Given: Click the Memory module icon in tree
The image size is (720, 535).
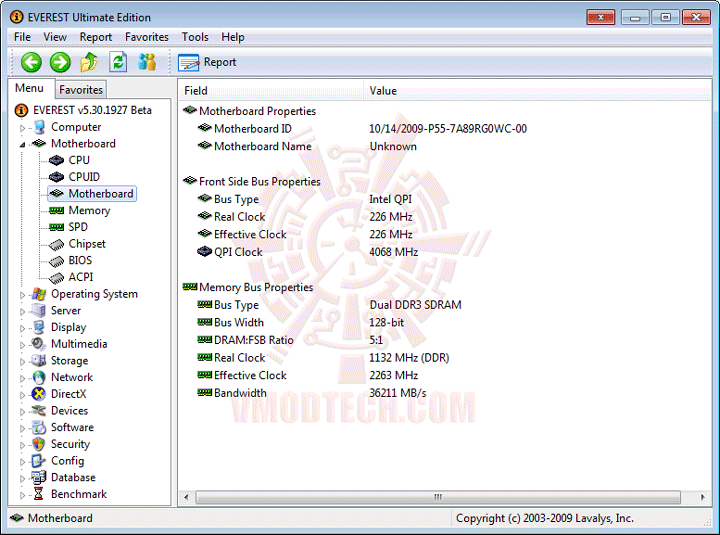Looking at the screenshot, I should pos(56,210).
